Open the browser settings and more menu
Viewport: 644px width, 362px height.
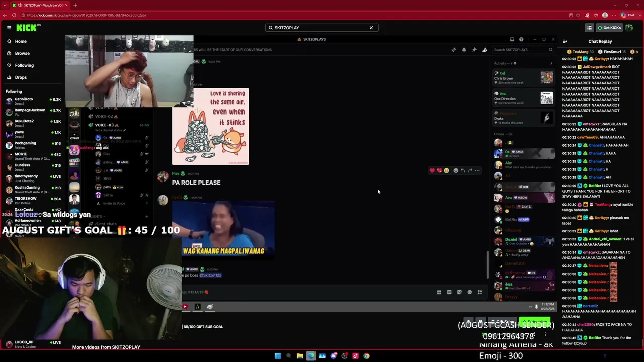pyautogui.click(x=614, y=15)
